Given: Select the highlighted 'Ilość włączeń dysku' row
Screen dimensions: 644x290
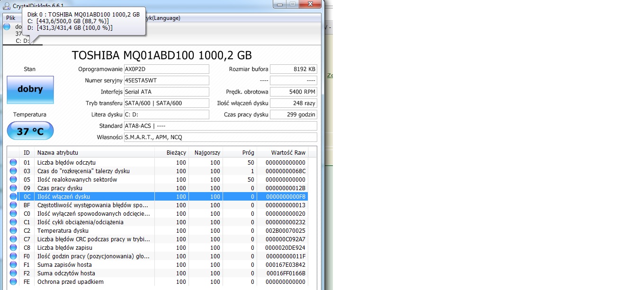Looking at the screenshot, I should (158, 196).
